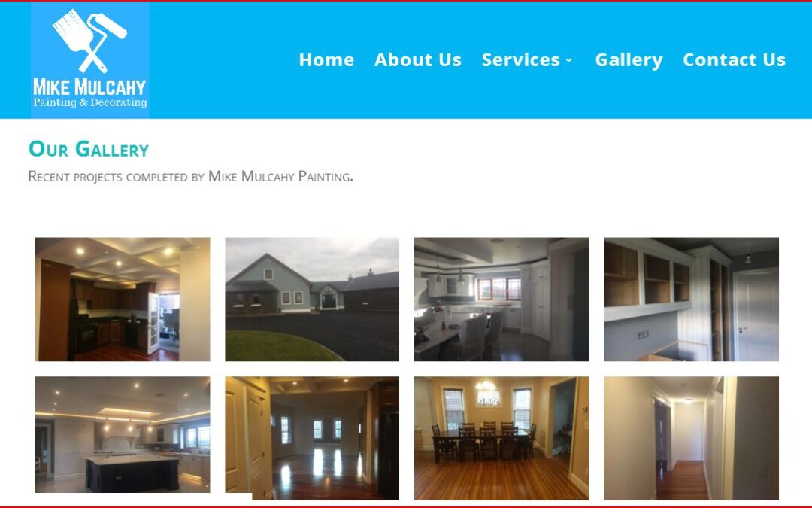Click the Mike Mulcahy Painting logo
The width and height of the screenshot is (812, 508).
pyautogui.click(x=90, y=59)
